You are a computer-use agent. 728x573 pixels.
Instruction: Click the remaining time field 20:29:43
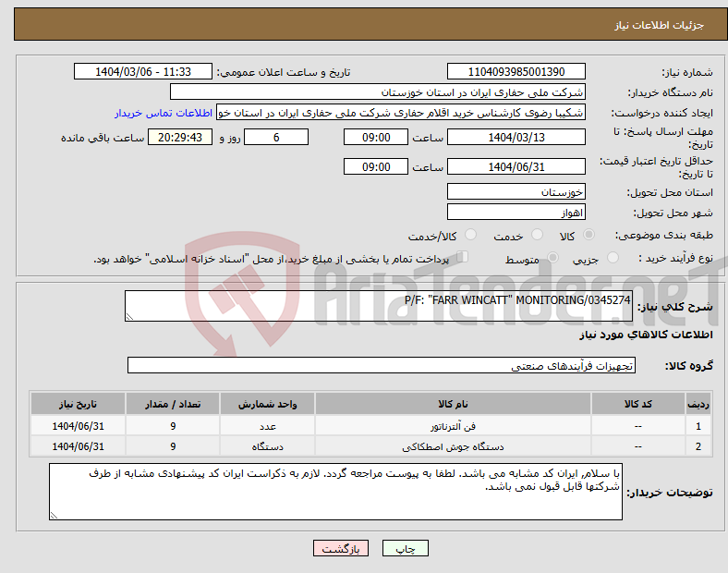(x=180, y=137)
